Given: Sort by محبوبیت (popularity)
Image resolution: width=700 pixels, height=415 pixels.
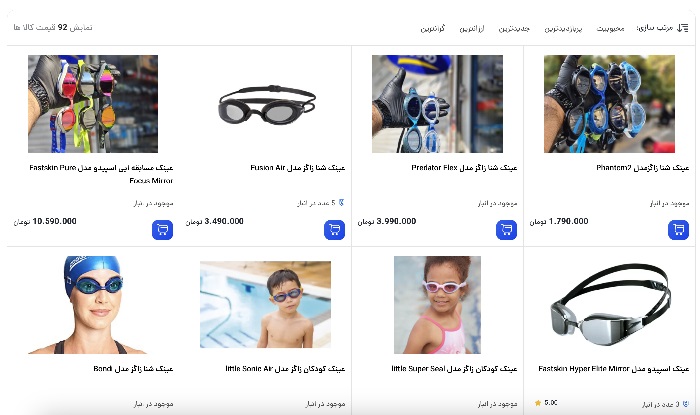Looking at the screenshot, I should point(610,29).
